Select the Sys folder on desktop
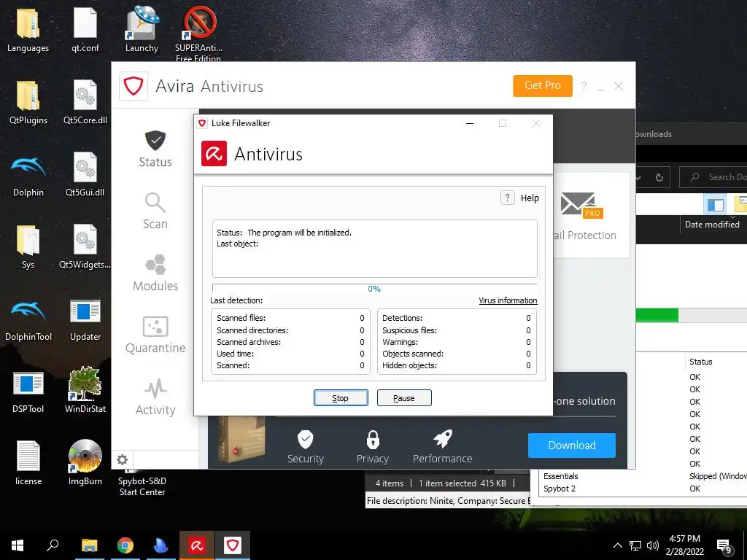 tap(28, 247)
